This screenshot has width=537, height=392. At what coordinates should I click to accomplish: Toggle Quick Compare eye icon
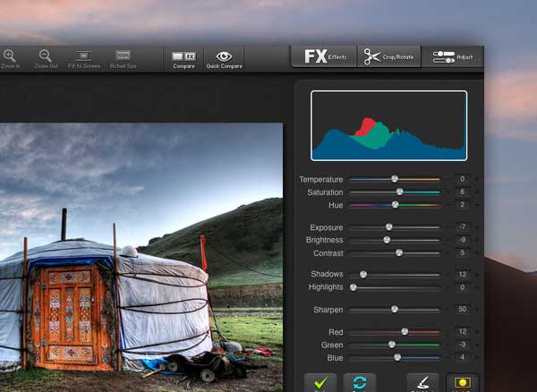point(224,56)
